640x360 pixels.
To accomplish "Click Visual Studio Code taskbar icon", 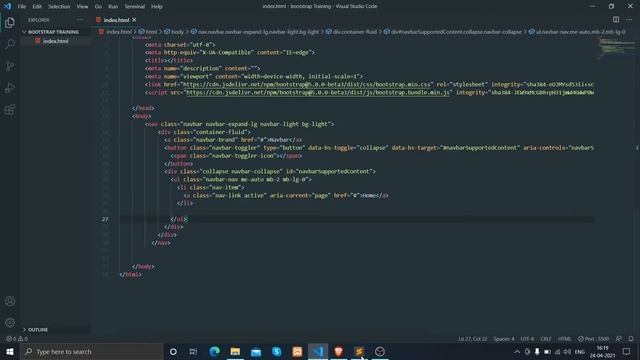I will click(x=318, y=351).
